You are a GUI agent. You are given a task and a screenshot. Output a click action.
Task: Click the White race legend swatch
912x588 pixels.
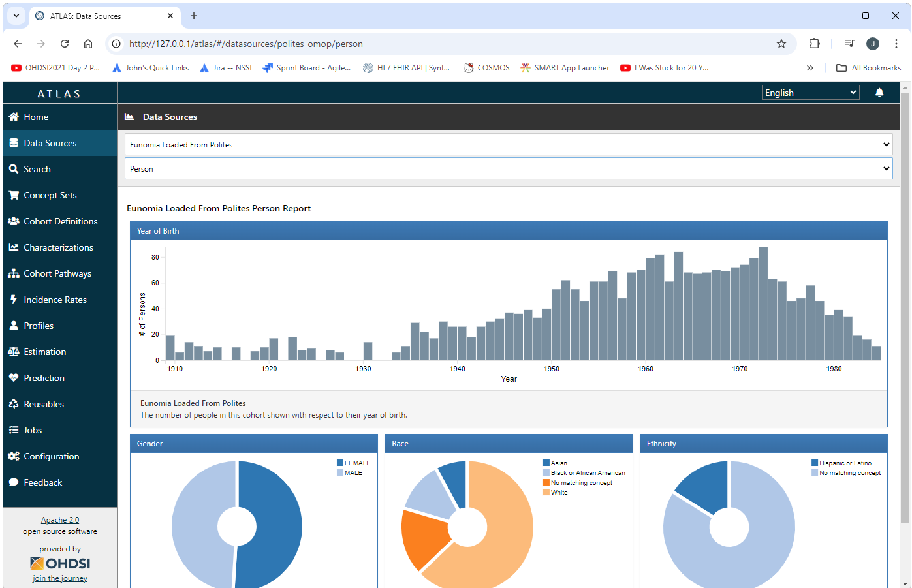(x=546, y=492)
